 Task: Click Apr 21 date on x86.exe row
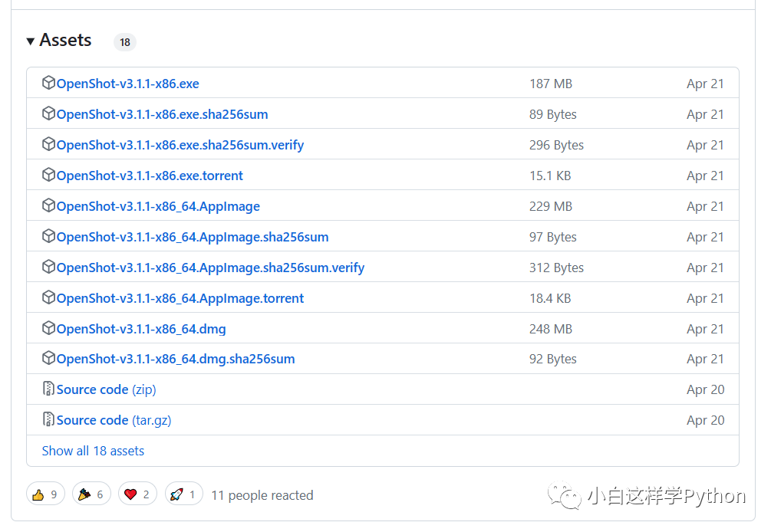tap(705, 84)
